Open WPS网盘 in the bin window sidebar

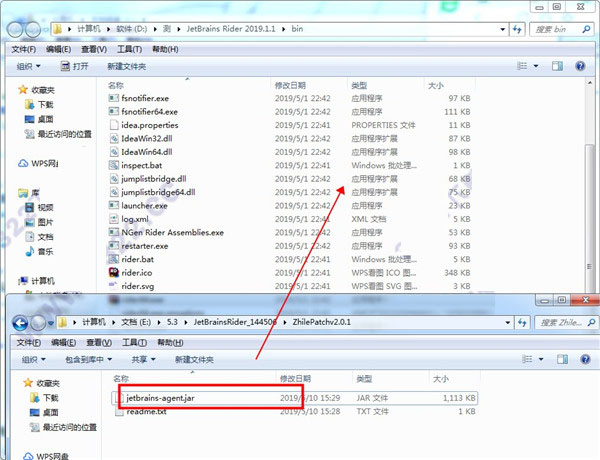[x=38, y=163]
